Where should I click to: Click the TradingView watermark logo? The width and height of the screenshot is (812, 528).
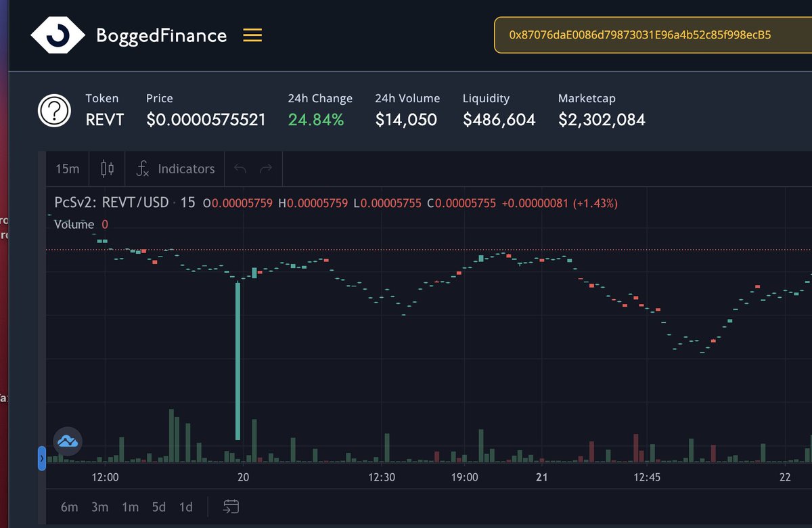pyautogui.click(x=68, y=441)
